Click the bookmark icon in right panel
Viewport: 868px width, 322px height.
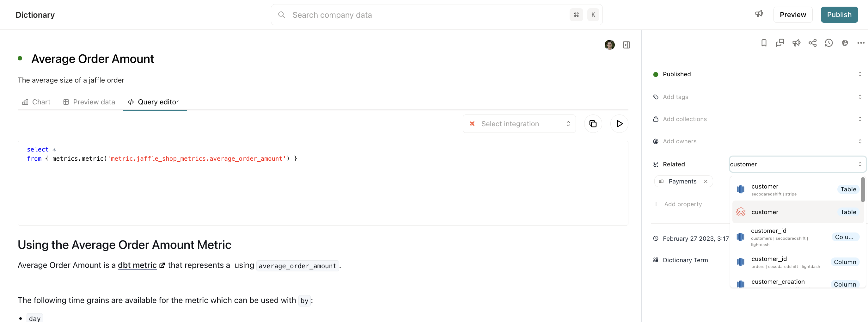[x=764, y=43]
